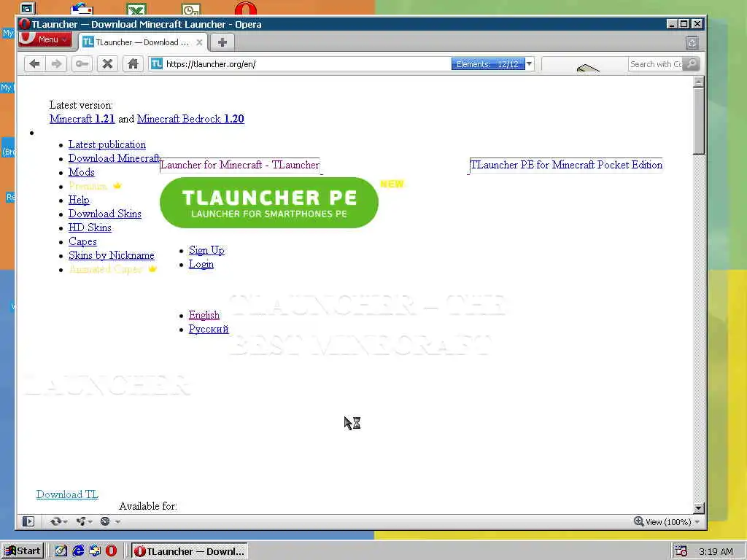Click the scroll down arrow

point(698,508)
